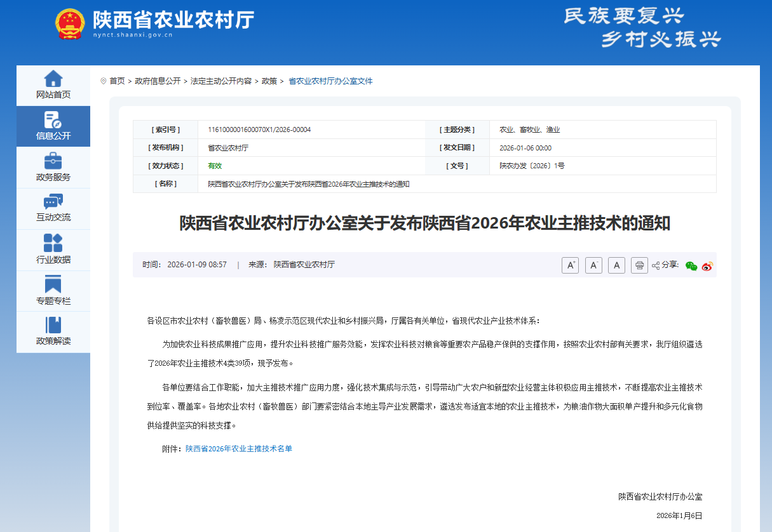Select the 信息公开 sidebar tab
Screen dimensions: 772x532
[53, 126]
